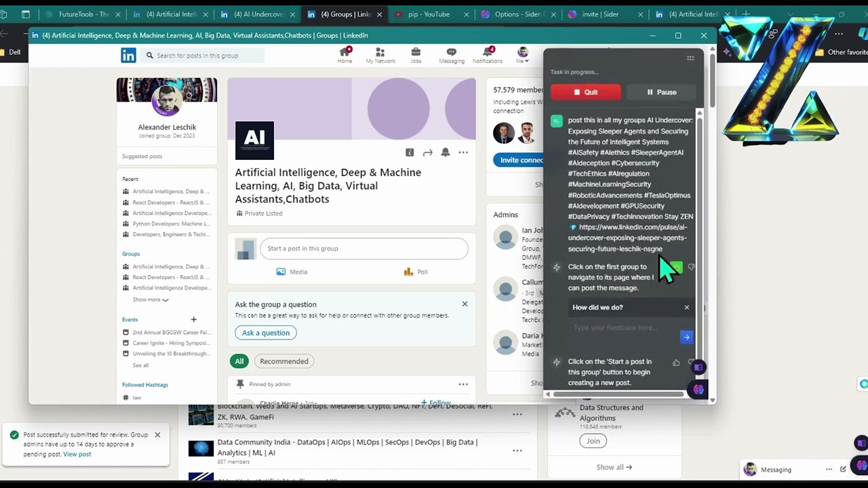Open a new browser tab

(x=746, y=14)
